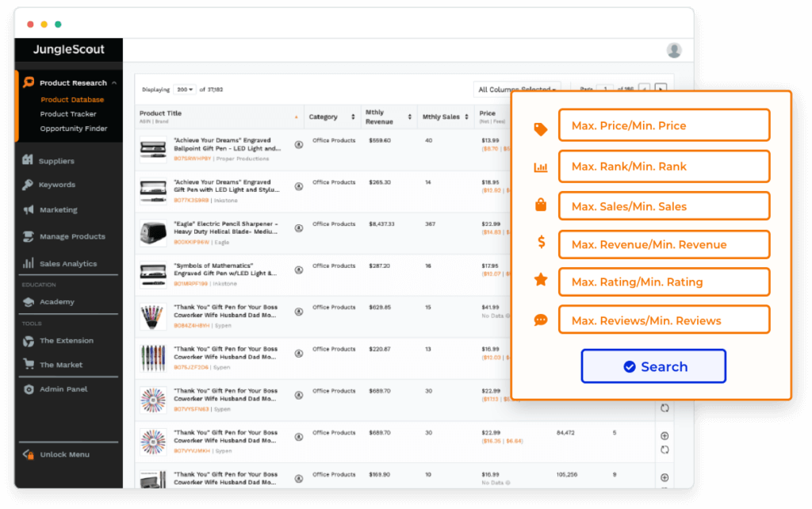Open the Marketing megaphone icon
Image resolution: width=812 pixels, height=509 pixels.
pyautogui.click(x=29, y=210)
